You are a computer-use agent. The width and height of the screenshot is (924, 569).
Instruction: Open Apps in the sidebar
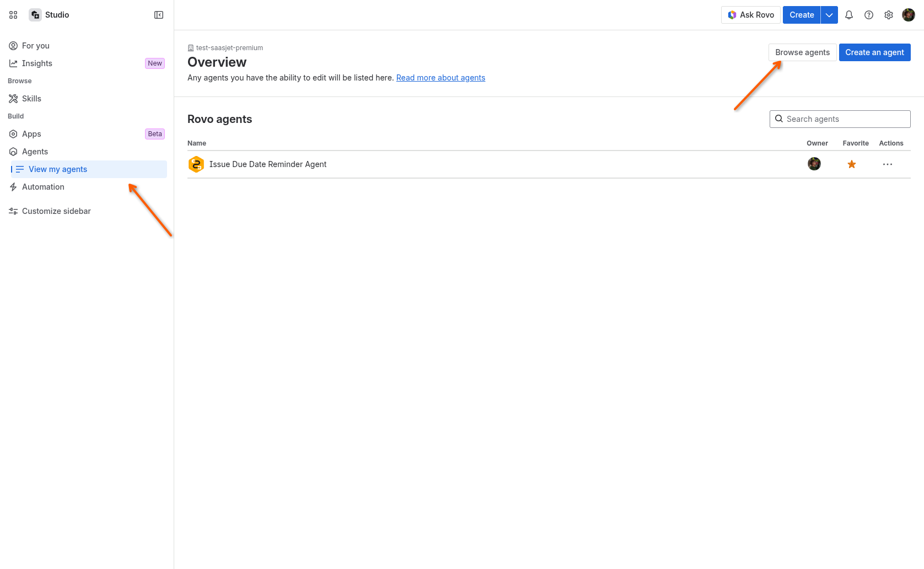pos(31,134)
